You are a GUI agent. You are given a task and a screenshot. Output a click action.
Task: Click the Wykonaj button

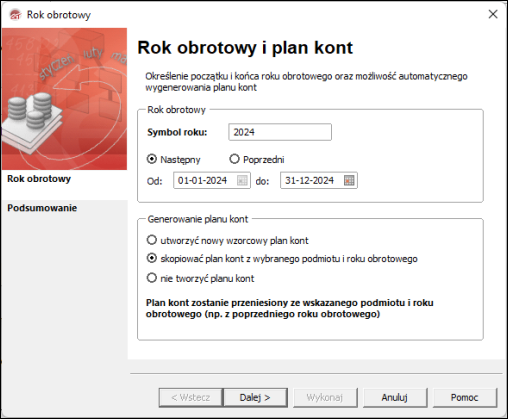pos(325,398)
